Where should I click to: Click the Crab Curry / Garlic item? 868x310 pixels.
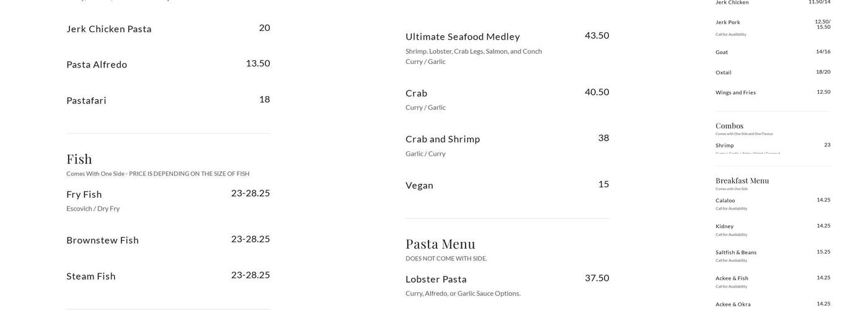417,93
